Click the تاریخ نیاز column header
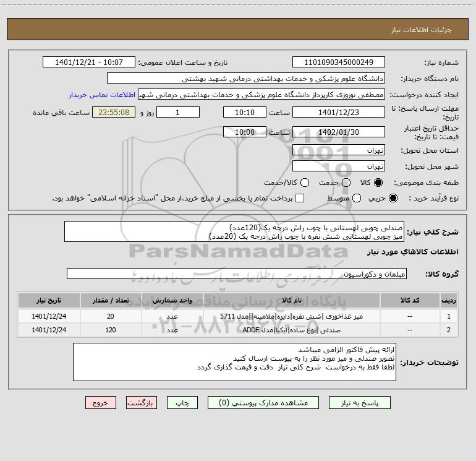The height and width of the screenshot is (461, 476). [49, 300]
